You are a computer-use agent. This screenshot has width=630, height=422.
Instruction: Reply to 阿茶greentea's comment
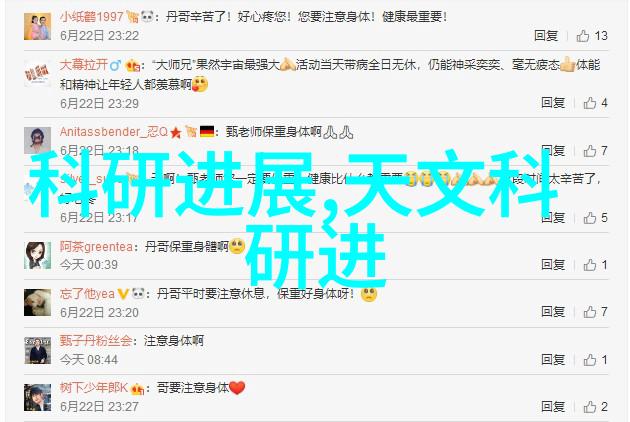pyautogui.click(x=553, y=264)
